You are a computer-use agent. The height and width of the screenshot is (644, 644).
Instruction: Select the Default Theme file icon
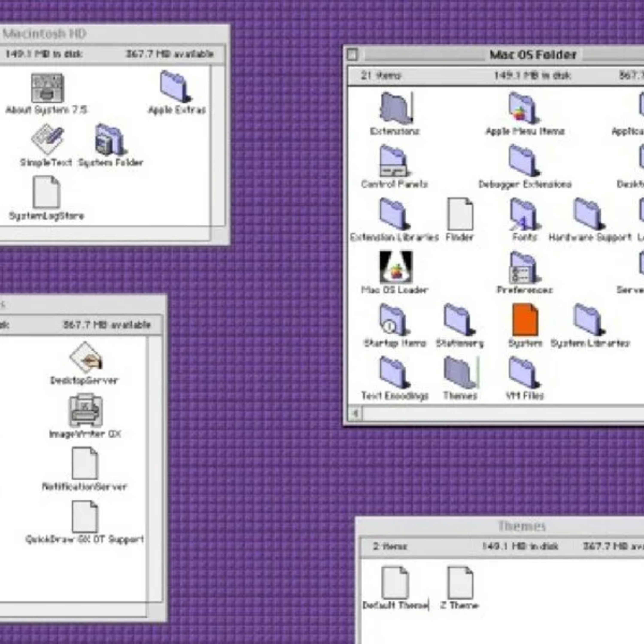(x=395, y=583)
